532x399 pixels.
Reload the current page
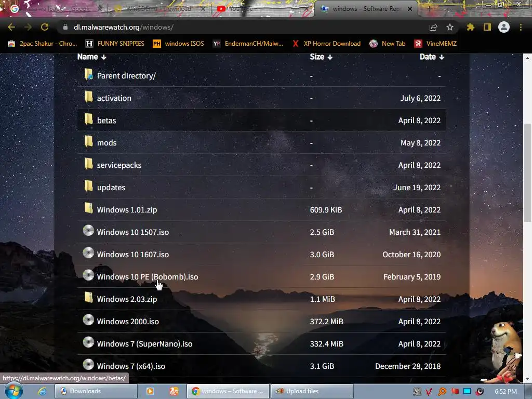(45, 27)
